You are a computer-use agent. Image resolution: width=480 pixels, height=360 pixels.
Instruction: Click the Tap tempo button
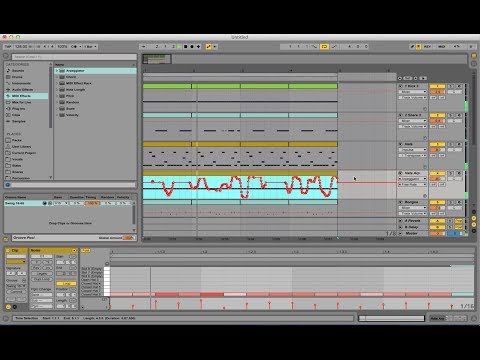click(8, 47)
